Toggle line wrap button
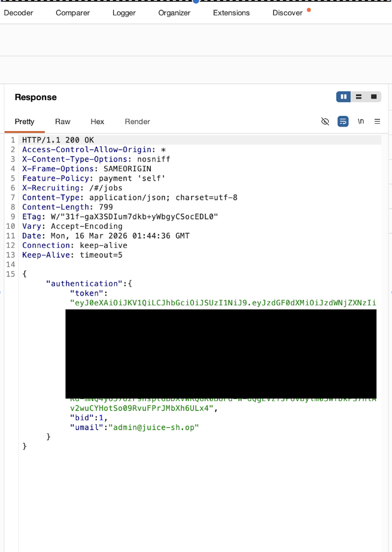Screen dimensions: 392x552 pyautogui.click(x=343, y=121)
